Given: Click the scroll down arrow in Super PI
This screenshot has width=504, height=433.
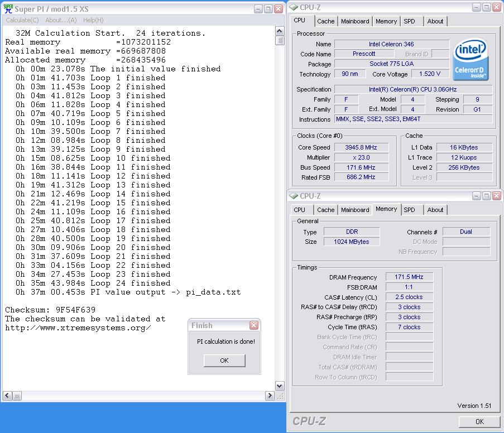Looking at the screenshot, I should point(280,386).
